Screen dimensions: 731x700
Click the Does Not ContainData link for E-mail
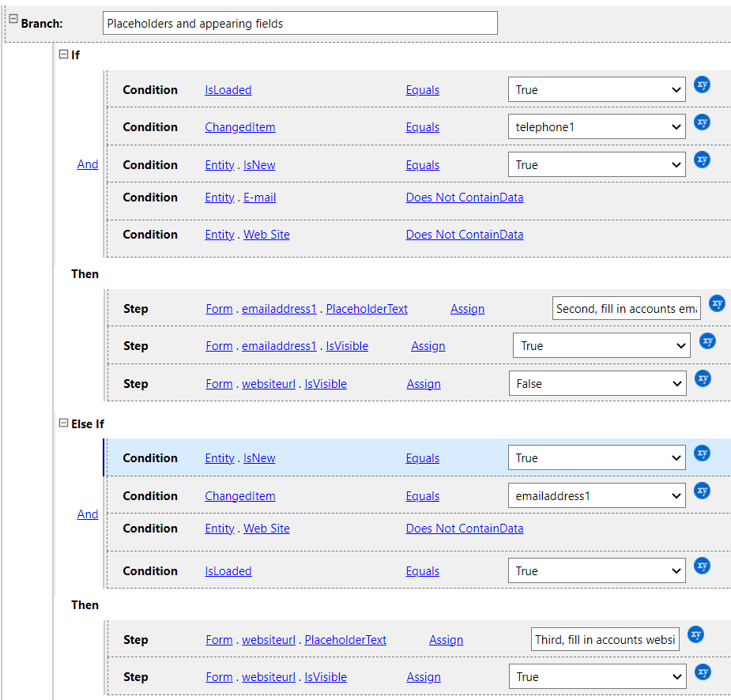pyautogui.click(x=464, y=198)
